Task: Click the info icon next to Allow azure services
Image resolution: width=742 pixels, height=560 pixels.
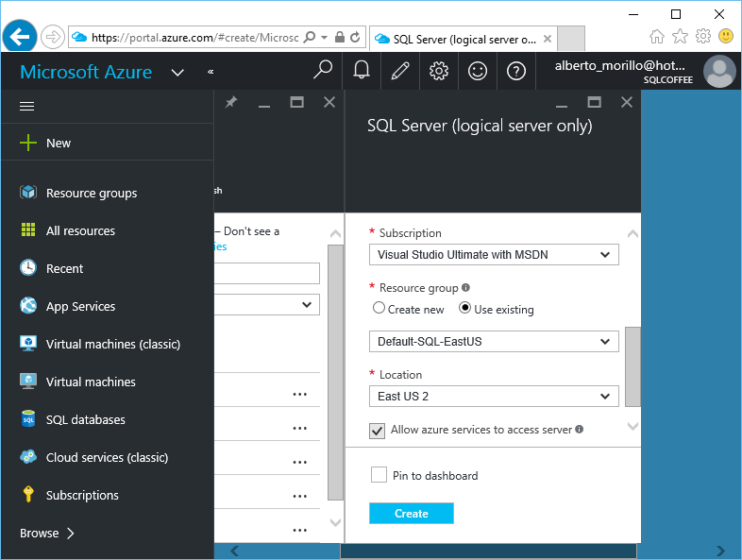Action: tap(580, 429)
